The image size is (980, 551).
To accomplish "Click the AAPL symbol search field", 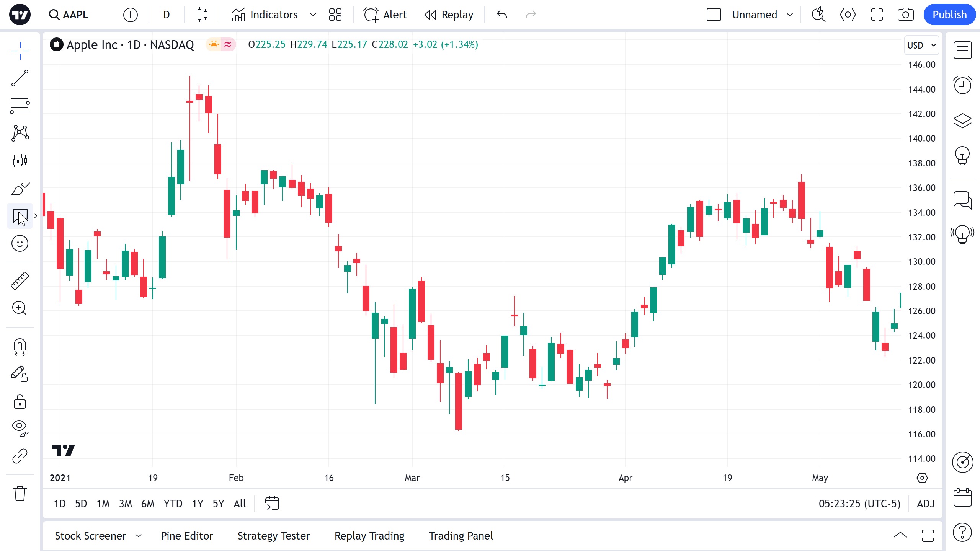I will point(75,15).
